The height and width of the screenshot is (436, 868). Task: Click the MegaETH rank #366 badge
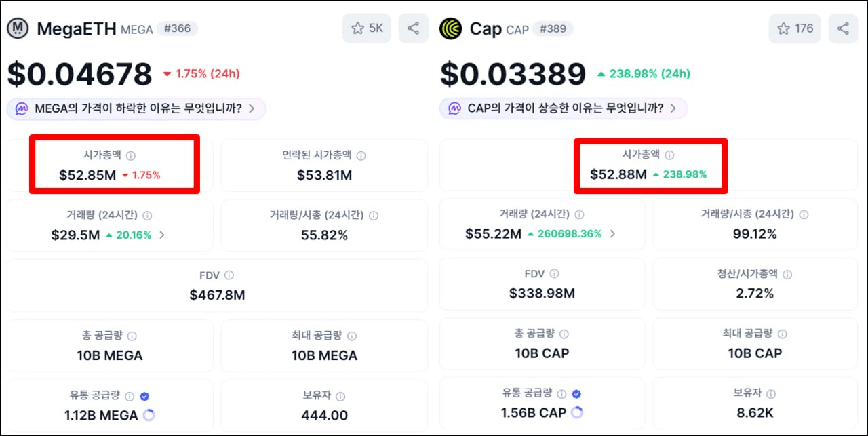(x=178, y=28)
